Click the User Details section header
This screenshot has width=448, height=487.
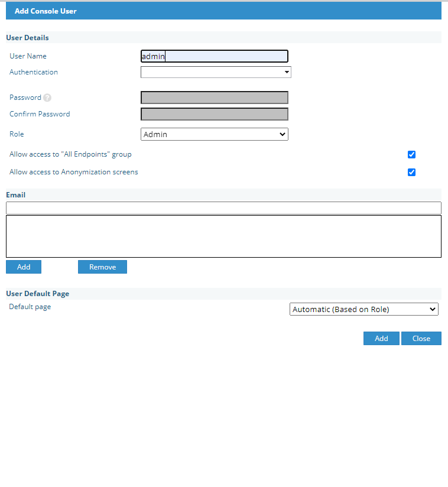(27, 38)
